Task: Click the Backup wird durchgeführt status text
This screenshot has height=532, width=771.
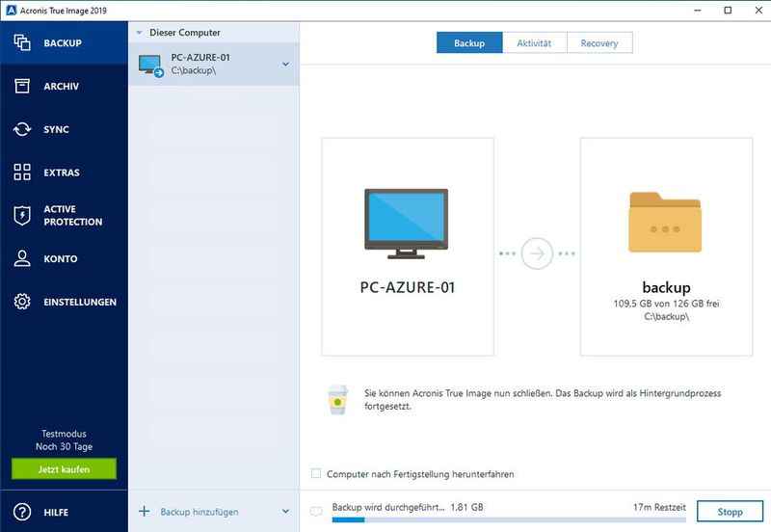Action: [x=388, y=507]
